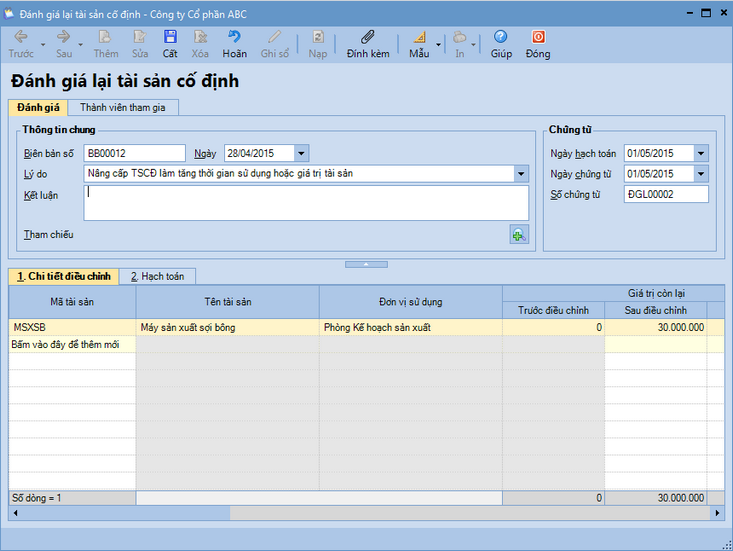Expand the Lý do reason dropdown
Image resolution: width=733 pixels, height=551 pixels.
[521, 174]
